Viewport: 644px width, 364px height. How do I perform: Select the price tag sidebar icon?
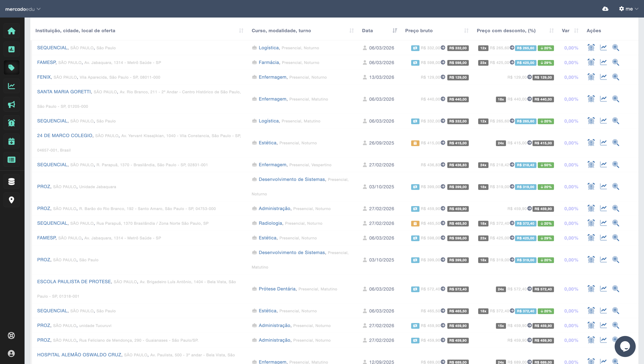[11, 67]
